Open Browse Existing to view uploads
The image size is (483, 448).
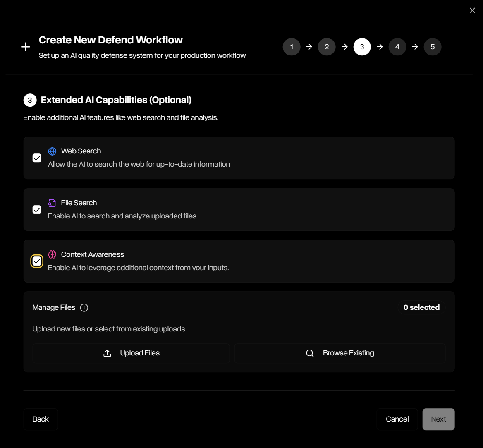tap(340, 353)
